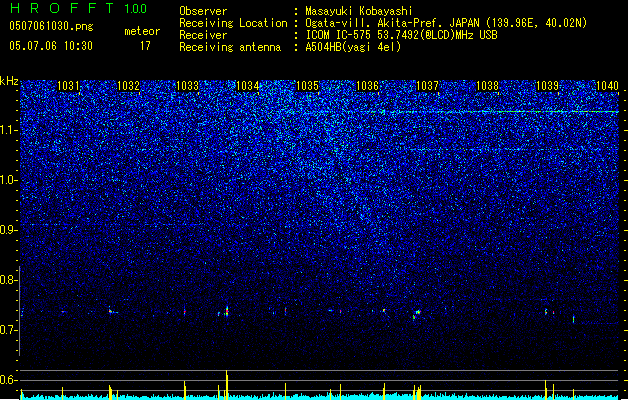Click the 'Receiving antenna' label

click(230, 47)
